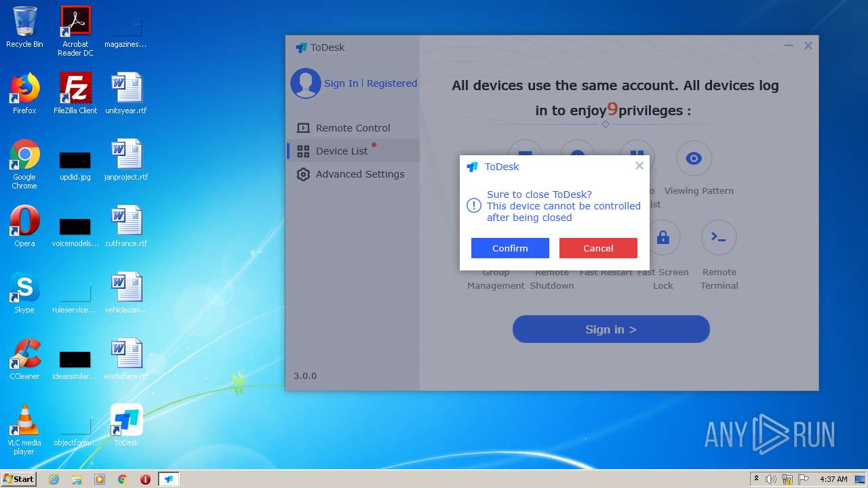Open the Recycle Bin desktop icon
This screenshot has height=488, width=868.
point(24,27)
